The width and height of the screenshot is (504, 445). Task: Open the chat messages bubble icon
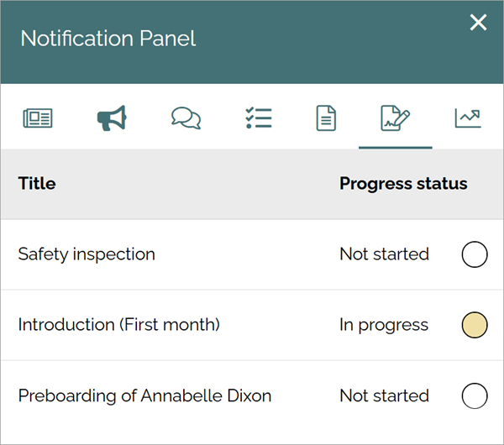pyautogui.click(x=186, y=118)
